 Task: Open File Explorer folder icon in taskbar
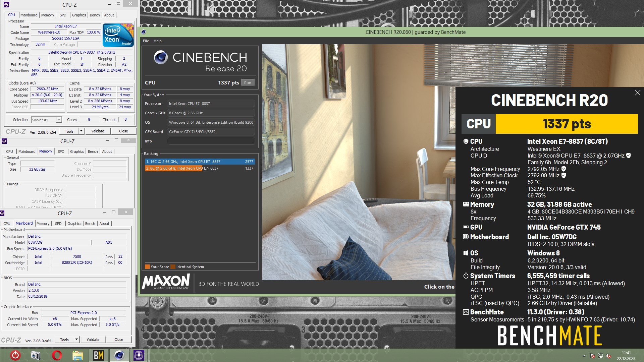click(x=77, y=355)
